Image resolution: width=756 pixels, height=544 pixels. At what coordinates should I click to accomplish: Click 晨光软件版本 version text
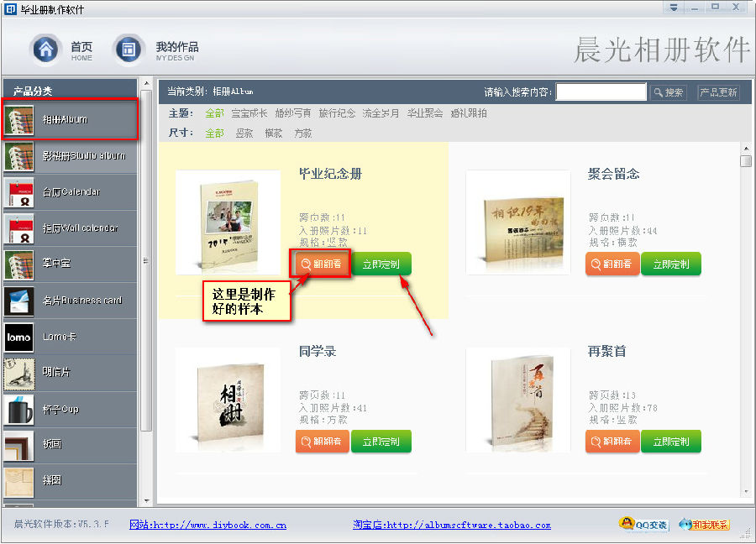pos(61,524)
